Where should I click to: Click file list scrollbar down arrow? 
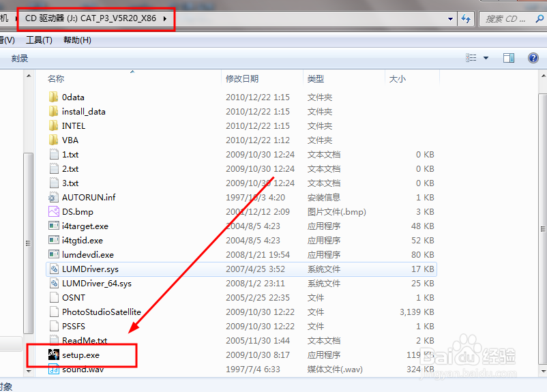coord(543,371)
